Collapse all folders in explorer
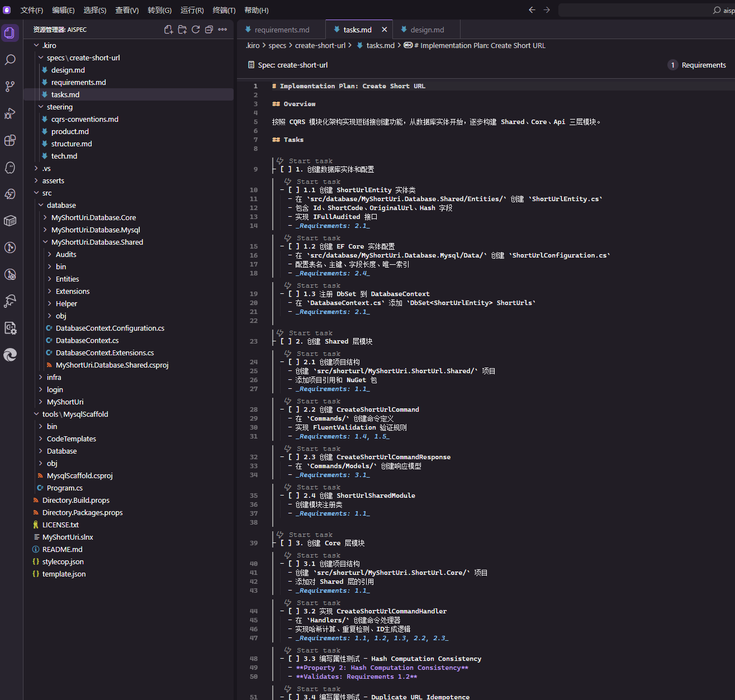735x700 pixels. (x=209, y=30)
